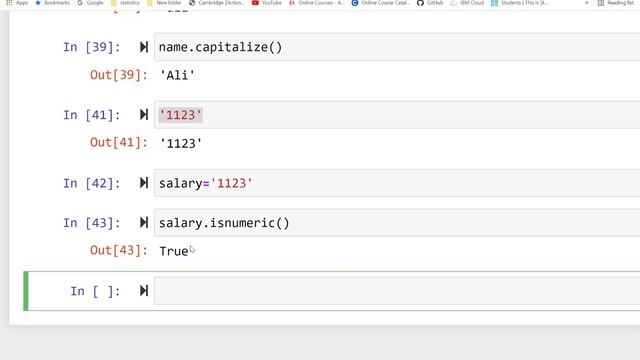Open the Bookmarks starred item

point(52,3)
